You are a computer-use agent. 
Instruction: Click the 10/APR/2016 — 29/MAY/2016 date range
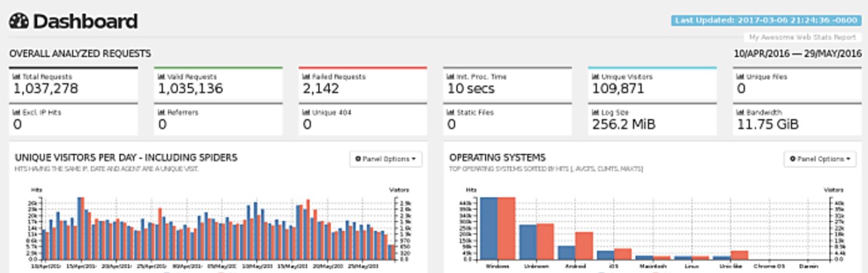coord(797,54)
